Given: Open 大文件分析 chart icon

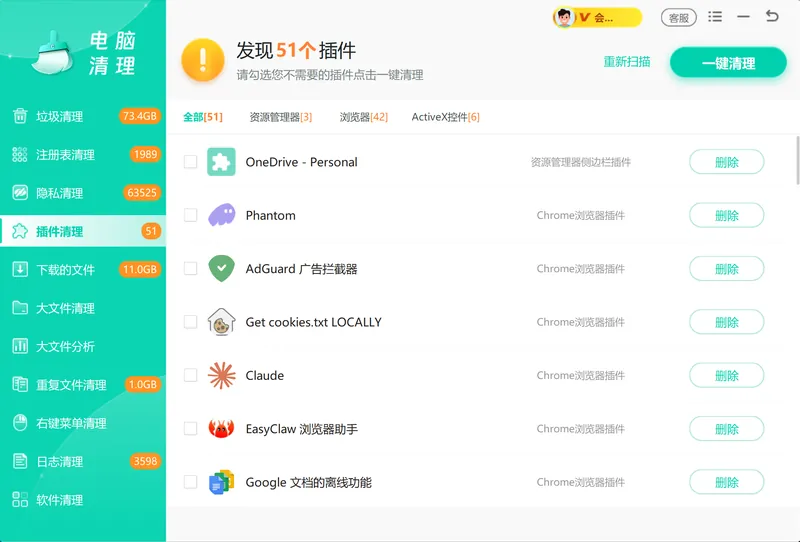Looking at the screenshot, I should (x=20, y=346).
